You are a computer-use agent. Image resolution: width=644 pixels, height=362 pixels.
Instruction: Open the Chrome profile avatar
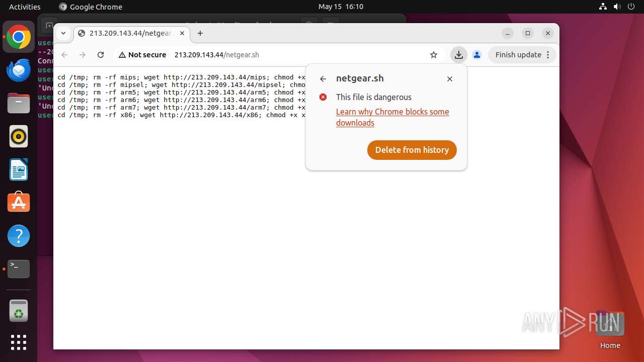[477, 55]
